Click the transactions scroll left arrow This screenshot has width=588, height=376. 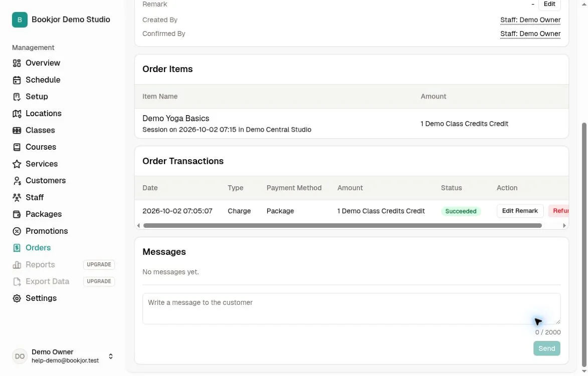(138, 225)
